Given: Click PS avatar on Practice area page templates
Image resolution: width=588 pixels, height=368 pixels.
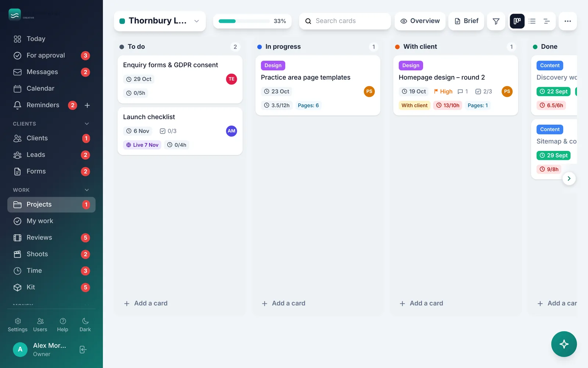Looking at the screenshot, I should click(x=369, y=92).
